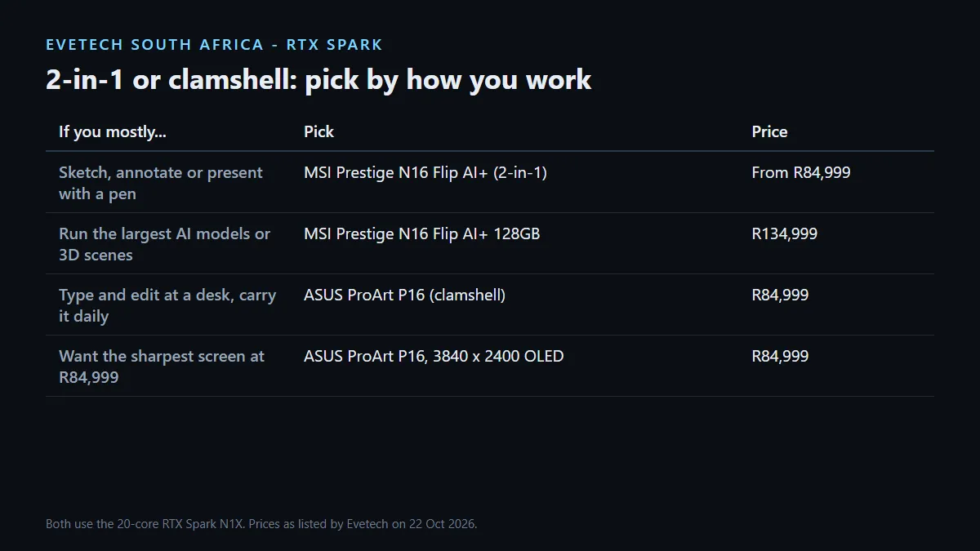Click 'Want the sharpest screen at R84,999'
This screenshot has height=551, width=980.
pos(162,367)
